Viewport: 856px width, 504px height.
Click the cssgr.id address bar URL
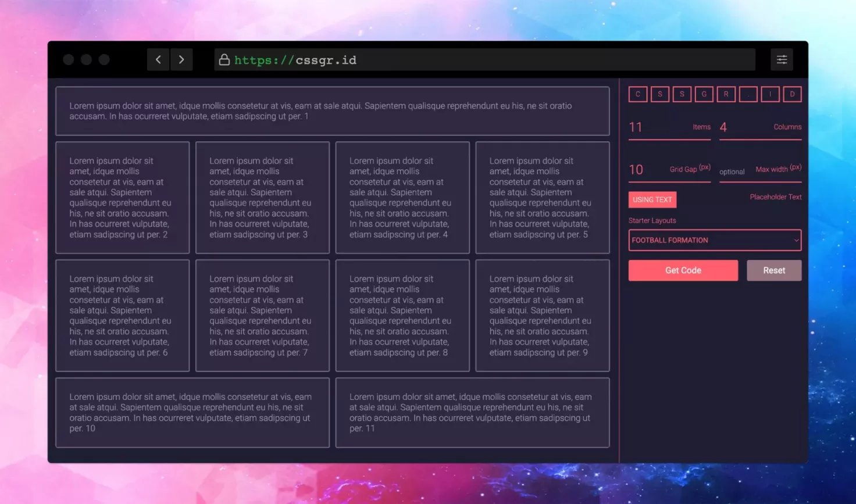coord(295,60)
